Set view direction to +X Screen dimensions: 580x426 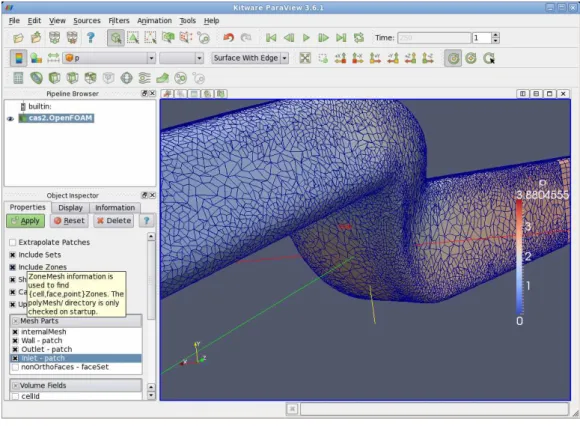click(x=340, y=58)
